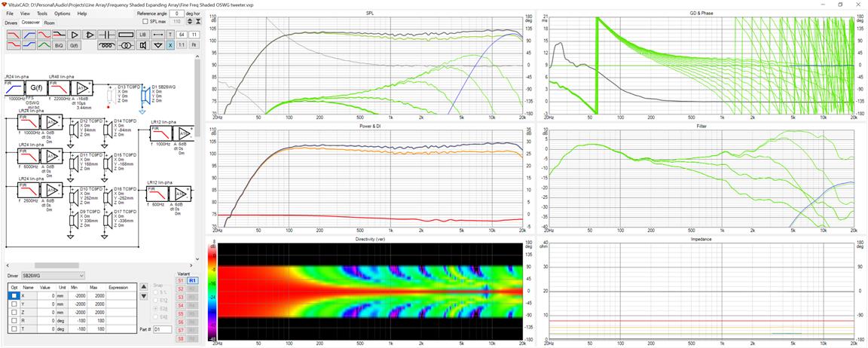Select the blue high-pass filter block tool
Screen dimensions: 868x348
coord(29,35)
